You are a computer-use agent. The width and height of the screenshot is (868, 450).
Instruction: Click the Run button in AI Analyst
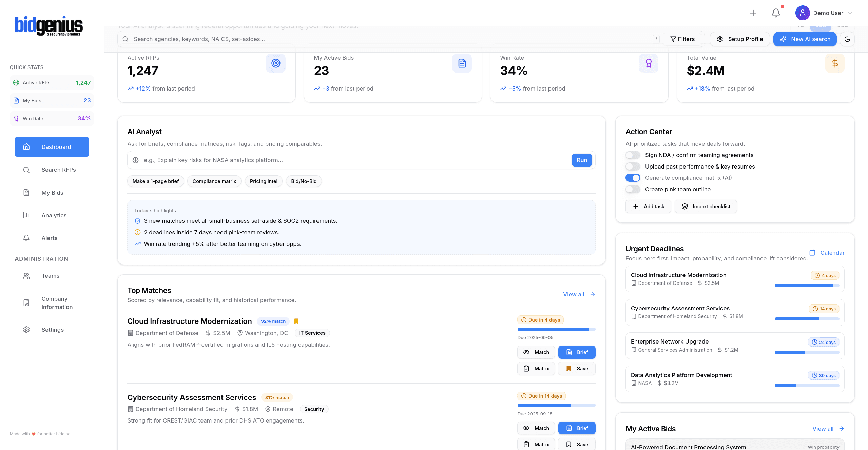pos(581,160)
